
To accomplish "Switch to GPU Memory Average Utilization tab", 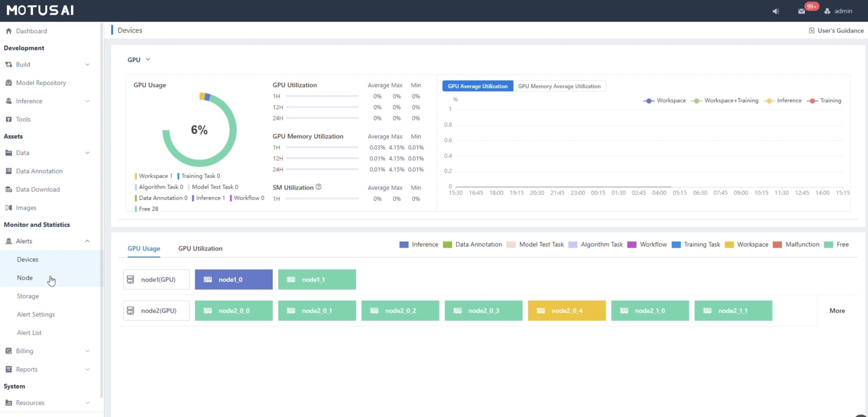I will 559,86.
